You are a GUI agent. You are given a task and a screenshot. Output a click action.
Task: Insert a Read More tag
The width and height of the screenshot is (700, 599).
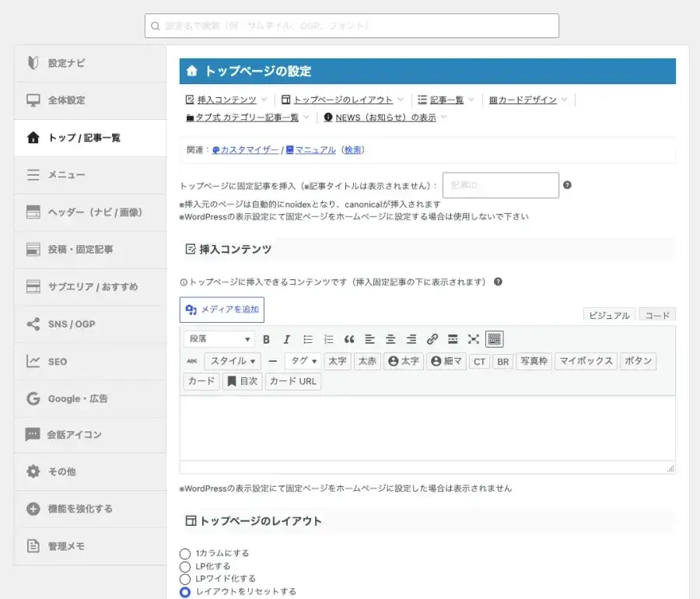453,340
